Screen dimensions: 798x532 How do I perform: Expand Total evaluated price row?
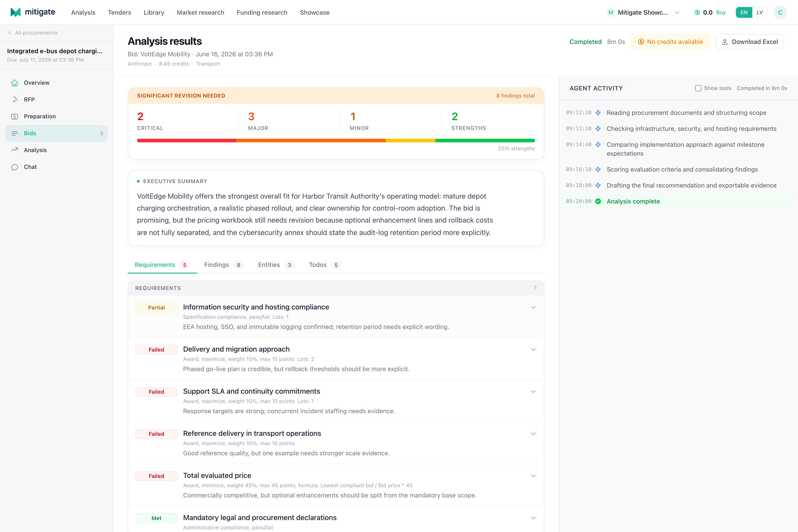(x=533, y=476)
